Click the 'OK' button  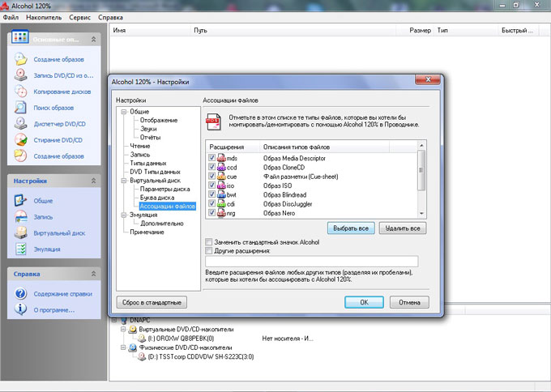point(364,302)
